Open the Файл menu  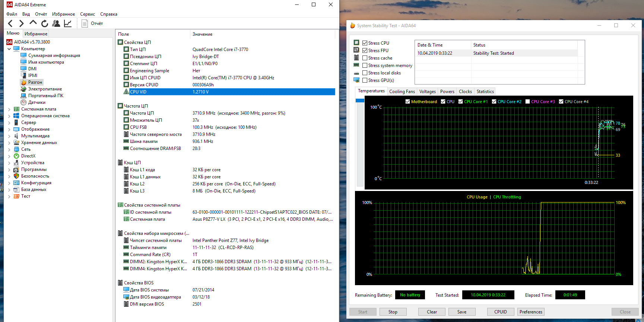pyautogui.click(x=12, y=14)
